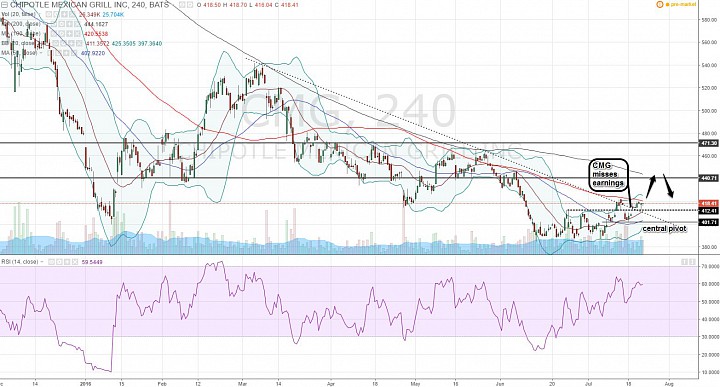Open format settings for MA (200, close)

[x=62, y=24]
